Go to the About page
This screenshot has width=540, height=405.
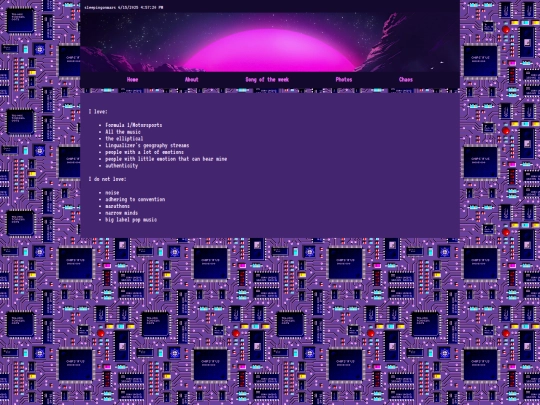(191, 80)
